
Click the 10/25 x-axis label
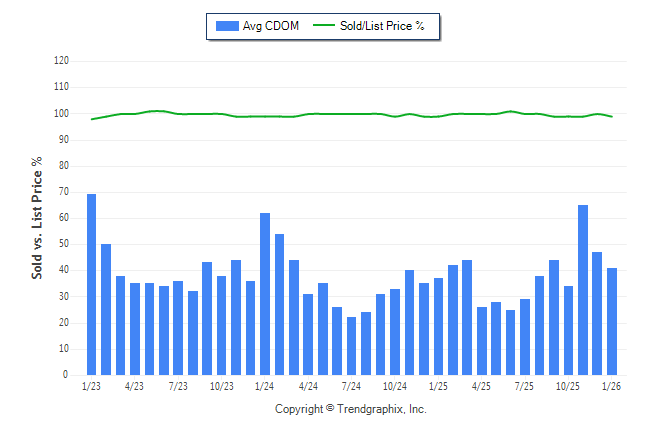coord(568,386)
